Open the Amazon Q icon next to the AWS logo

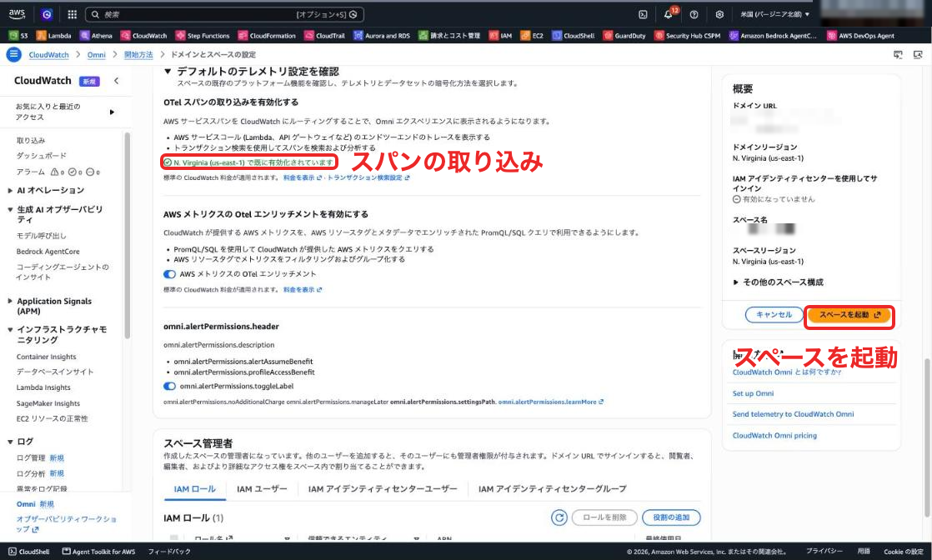47,14
